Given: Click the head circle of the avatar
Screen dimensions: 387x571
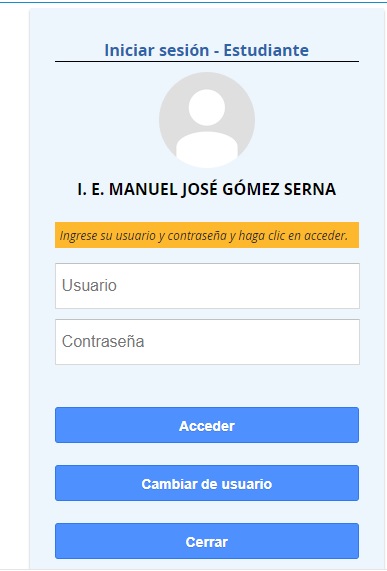Looking at the screenshot, I should (x=207, y=107).
